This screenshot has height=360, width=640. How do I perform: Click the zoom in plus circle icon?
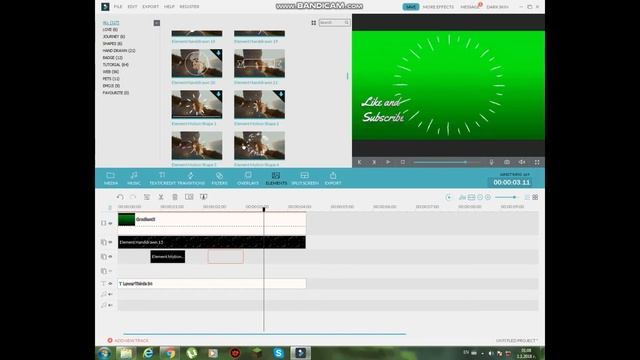pos(488,197)
